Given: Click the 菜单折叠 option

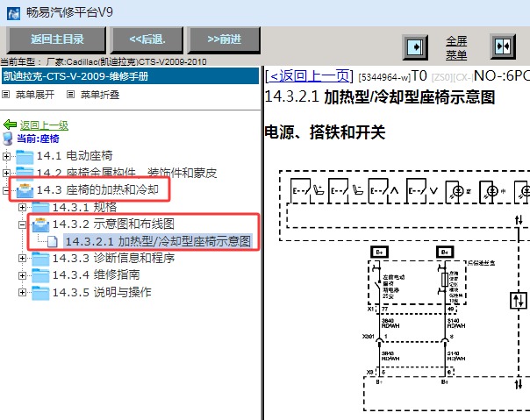Looking at the screenshot, I should click(100, 95).
